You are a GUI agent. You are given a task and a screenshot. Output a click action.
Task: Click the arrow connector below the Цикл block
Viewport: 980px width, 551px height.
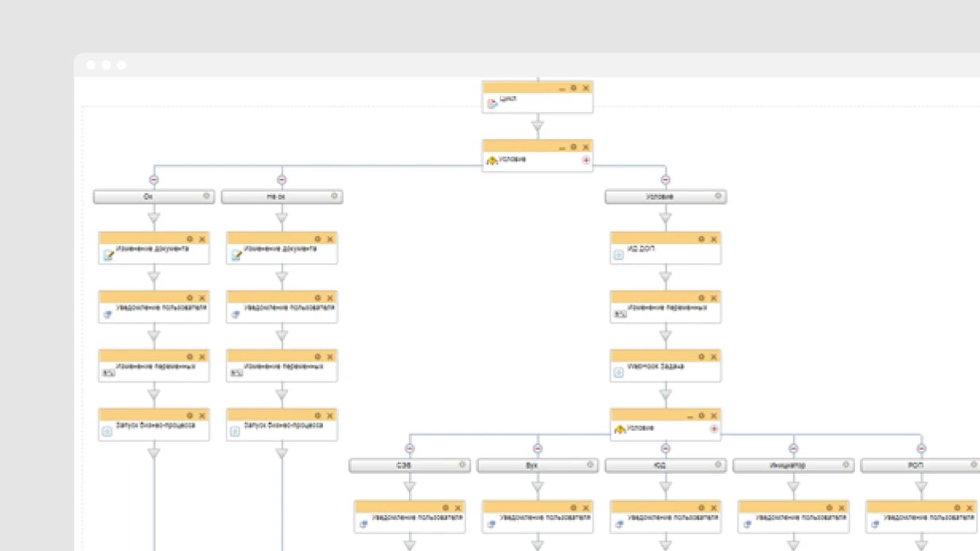538,126
